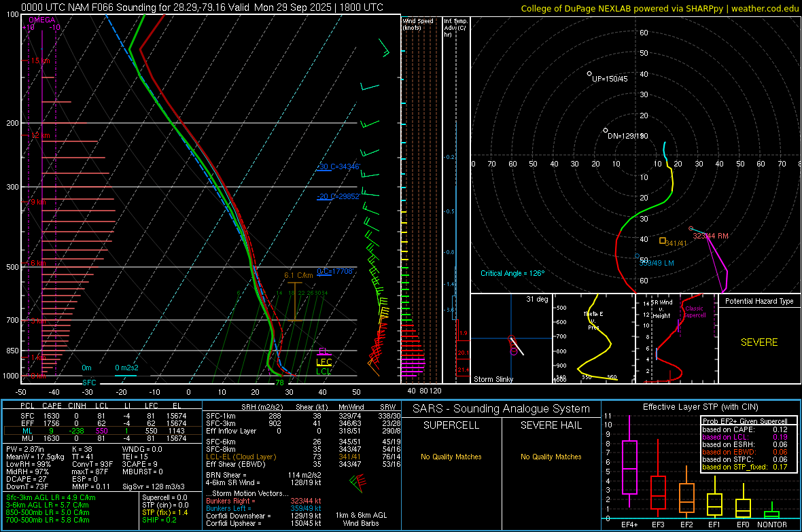Click the green LCL level marker
This screenshot has width=802, height=532.
tap(324, 372)
